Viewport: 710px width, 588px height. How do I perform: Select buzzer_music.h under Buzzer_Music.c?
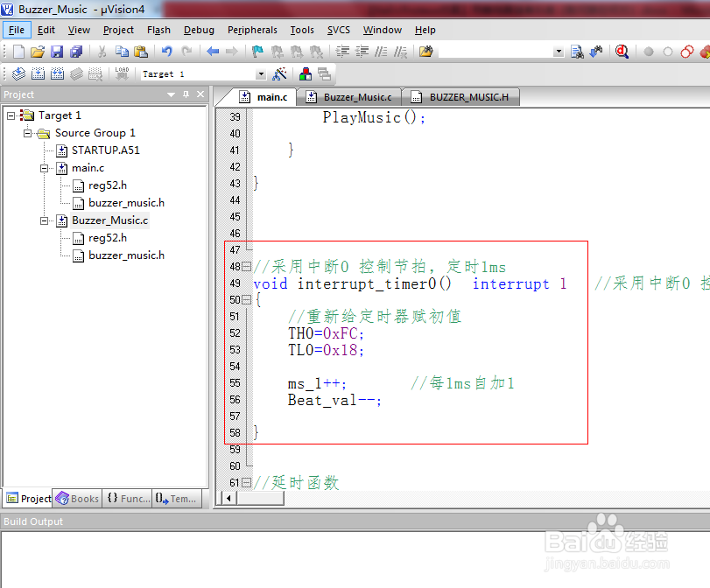(x=126, y=255)
